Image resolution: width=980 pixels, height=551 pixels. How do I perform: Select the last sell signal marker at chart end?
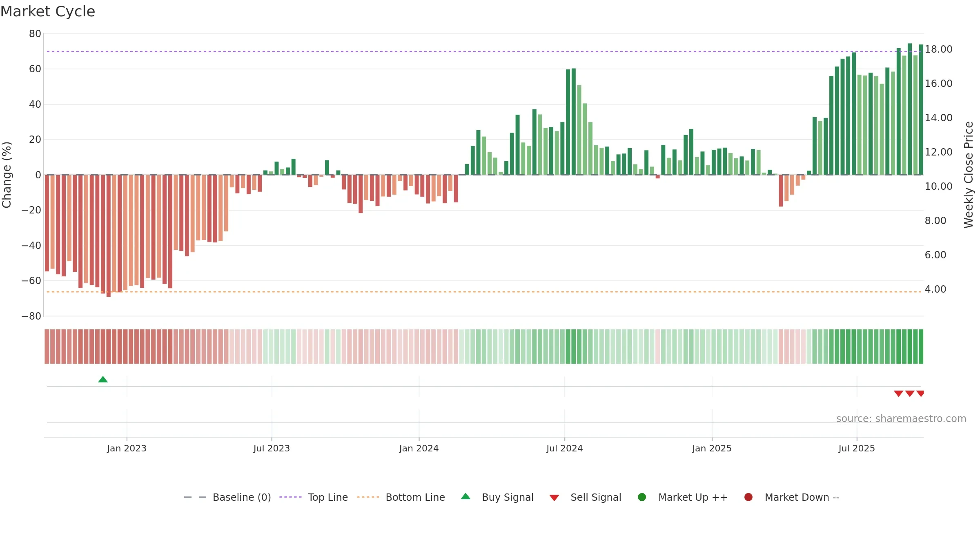tap(920, 393)
